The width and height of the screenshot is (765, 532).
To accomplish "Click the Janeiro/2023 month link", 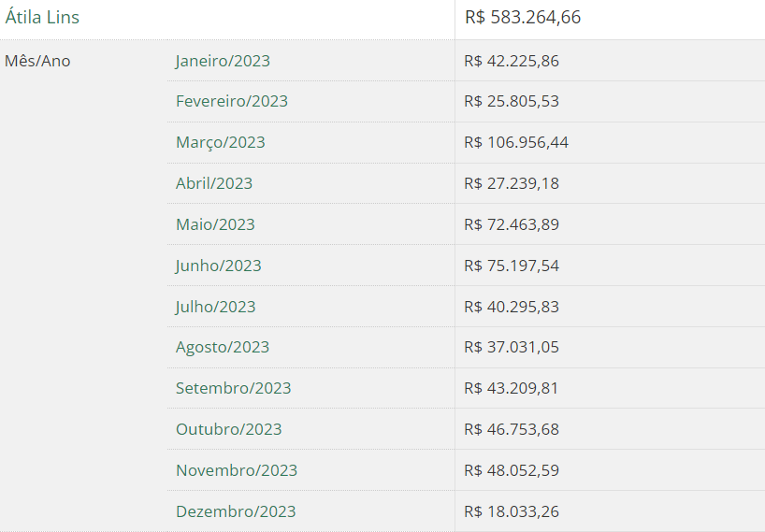I will pyautogui.click(x=223, y=62).
